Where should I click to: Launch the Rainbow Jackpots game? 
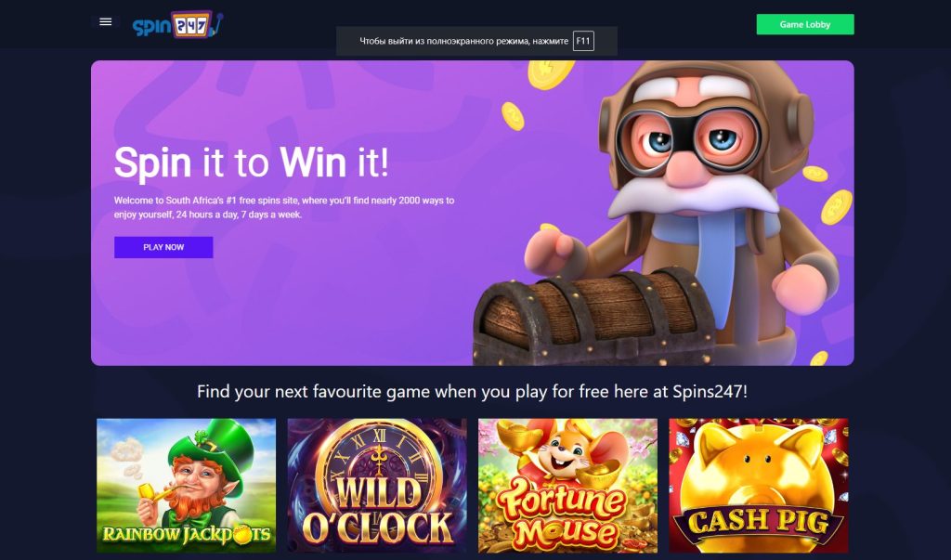[186, 486]
